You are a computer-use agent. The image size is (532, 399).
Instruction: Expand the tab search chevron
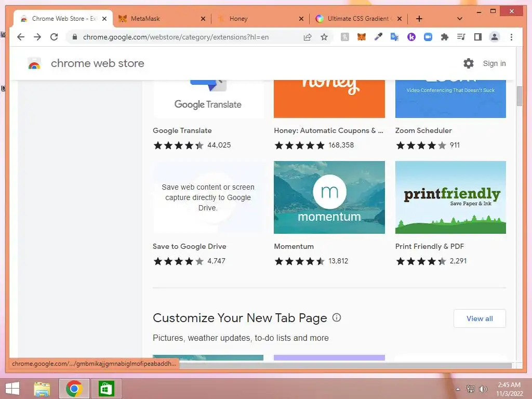point(459,19)
